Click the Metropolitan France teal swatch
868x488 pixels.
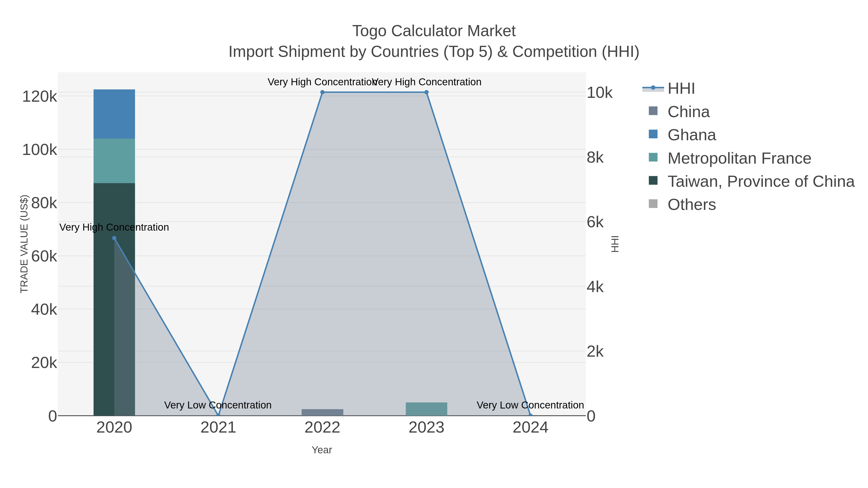tap(653, 157)
